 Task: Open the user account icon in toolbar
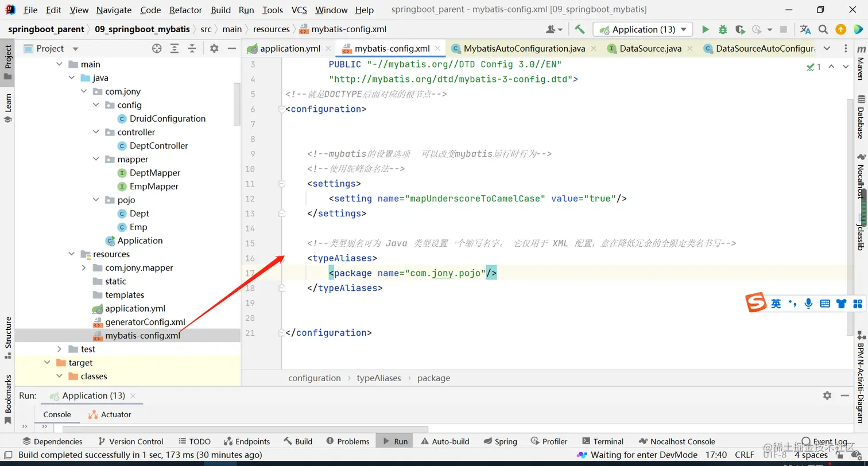point(554,29)
